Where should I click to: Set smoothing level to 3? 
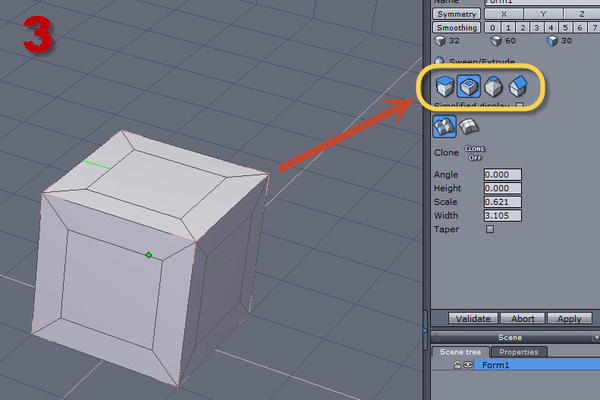click(x=536, y=28)
